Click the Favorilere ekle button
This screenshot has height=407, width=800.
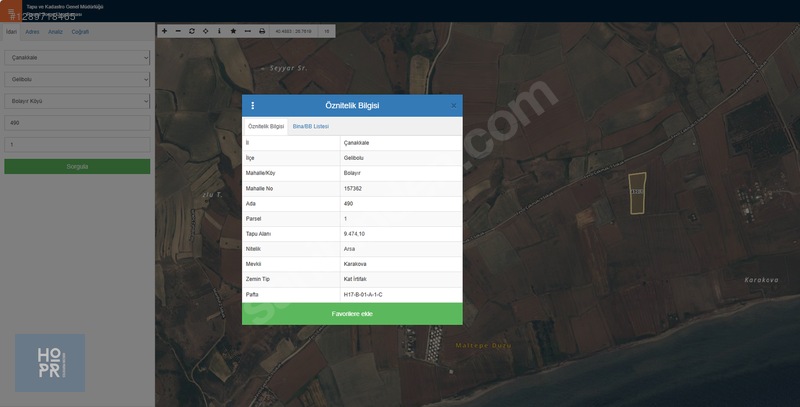point(352,314)
